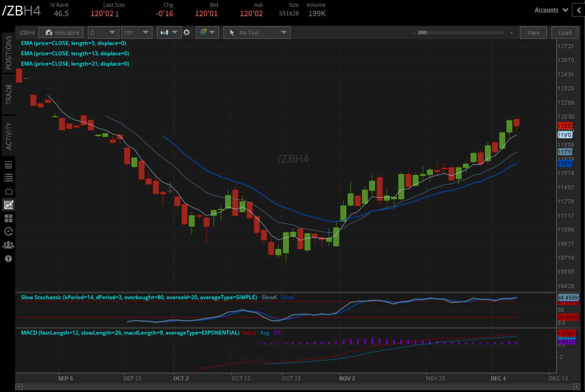The width and height of the screenshot is (585, 392).
Task: Switch to the POSITIONS tab
Action: pyautogui.click(x=9, y=52)
